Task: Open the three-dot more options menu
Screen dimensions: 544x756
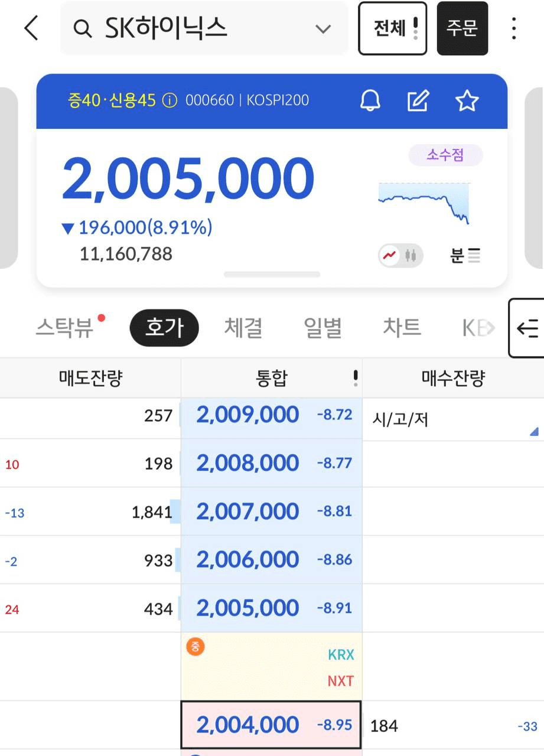Action: point(514,28)
